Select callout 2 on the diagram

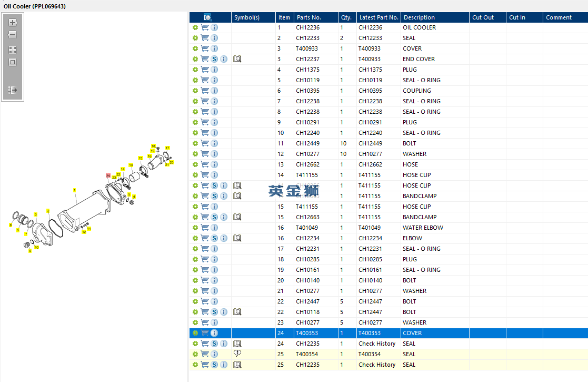(48, 211)
